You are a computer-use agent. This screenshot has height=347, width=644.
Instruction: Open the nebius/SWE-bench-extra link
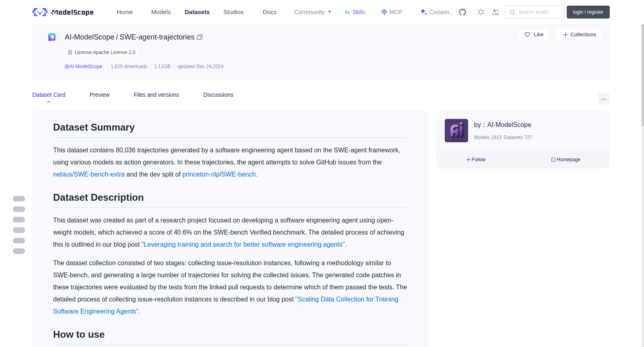[x=89, y=175]
